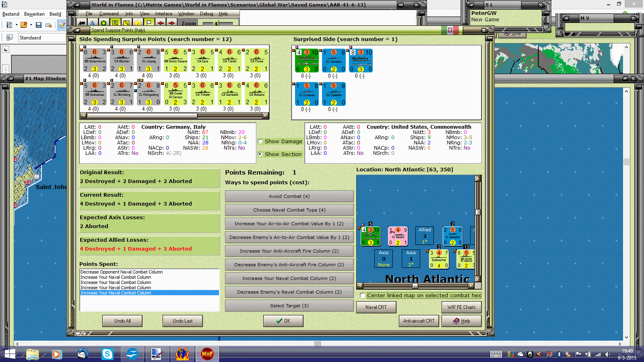Confirm with the OK button

tap(283, 321)
